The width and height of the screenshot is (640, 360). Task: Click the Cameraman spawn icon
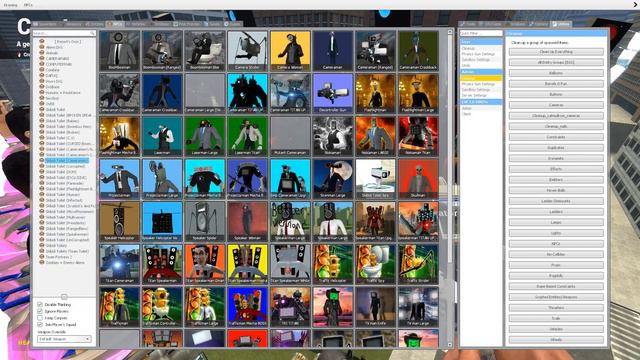333,51
